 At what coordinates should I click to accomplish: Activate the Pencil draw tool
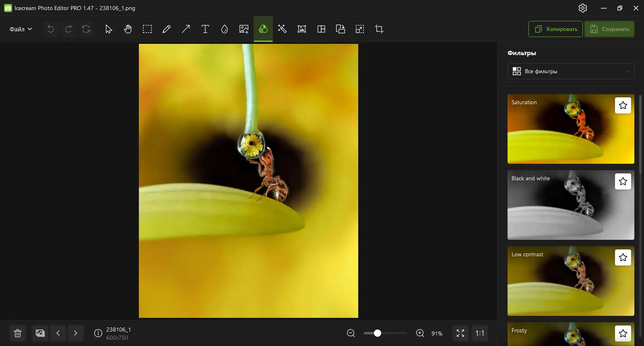[166, 29]
